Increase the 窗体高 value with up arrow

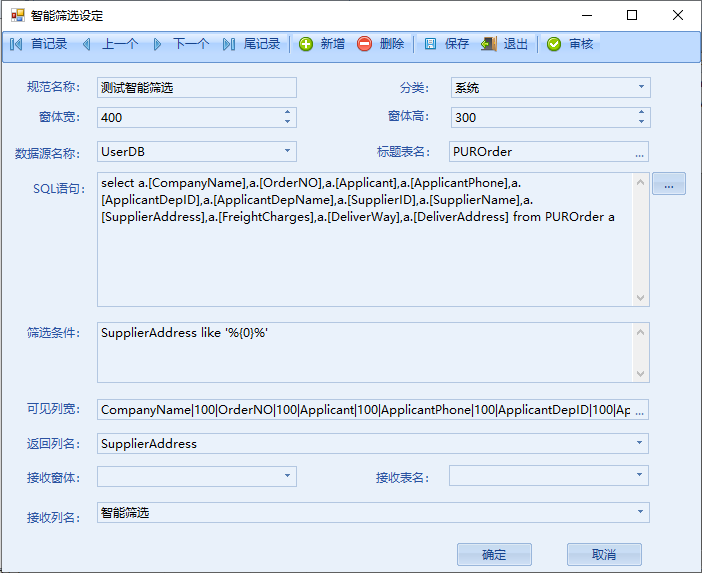tap(642, 112)
